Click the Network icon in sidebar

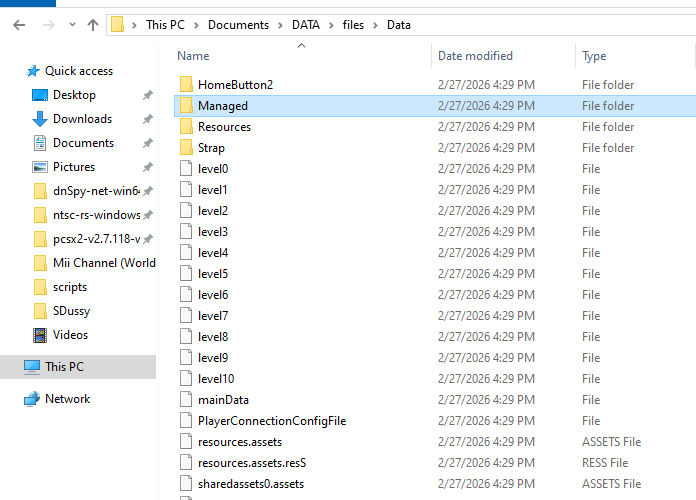click(x=32, y=399)
